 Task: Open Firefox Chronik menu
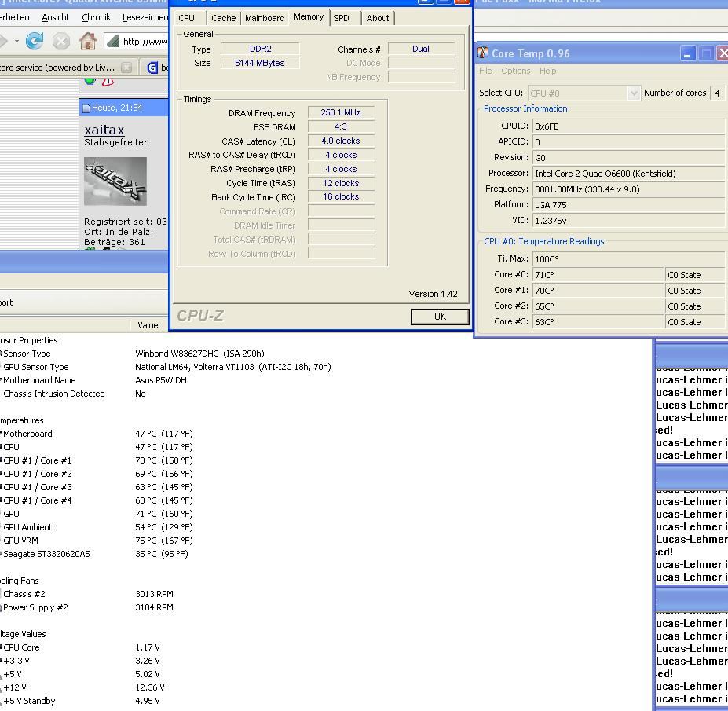pos(96,17)
